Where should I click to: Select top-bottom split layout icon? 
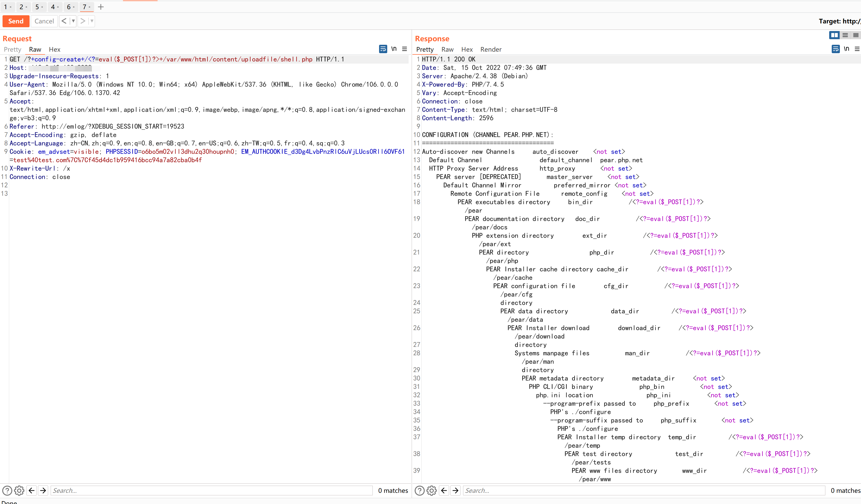point(845,35)
